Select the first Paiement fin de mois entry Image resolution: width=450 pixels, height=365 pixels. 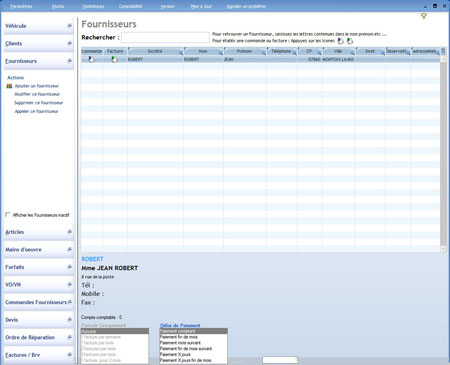[193, 337]
